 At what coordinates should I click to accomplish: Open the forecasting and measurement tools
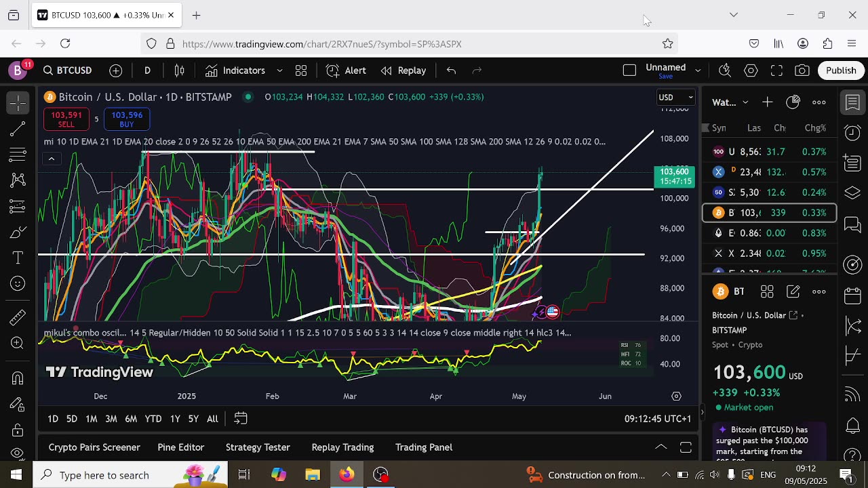click(18, 206)
